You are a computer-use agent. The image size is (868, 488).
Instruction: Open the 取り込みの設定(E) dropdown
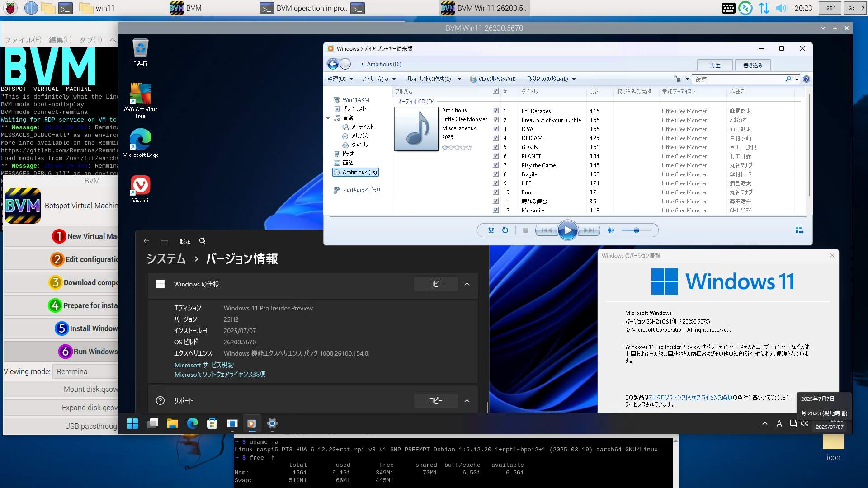tap(551, 79)
